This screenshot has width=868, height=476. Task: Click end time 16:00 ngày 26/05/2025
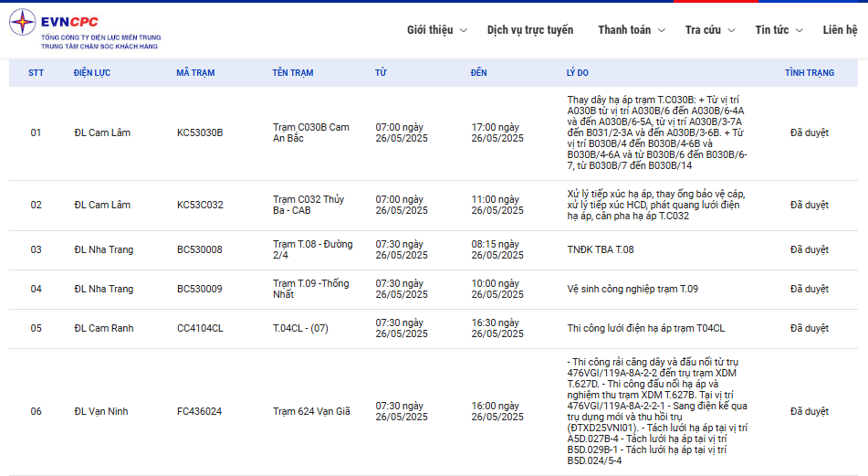click(497, 411)
